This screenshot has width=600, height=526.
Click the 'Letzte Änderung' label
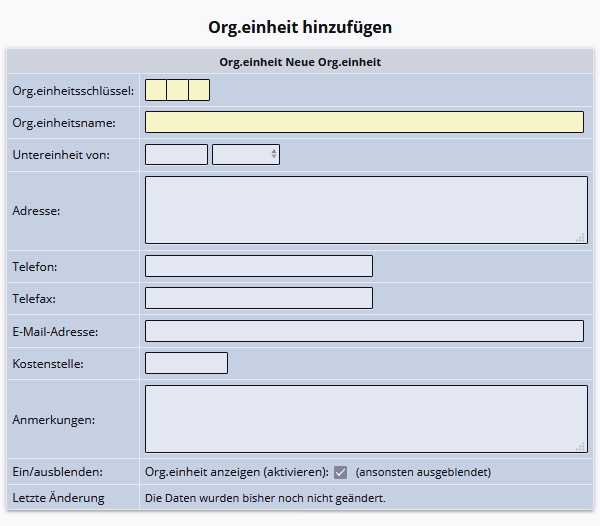coord(58,498)
